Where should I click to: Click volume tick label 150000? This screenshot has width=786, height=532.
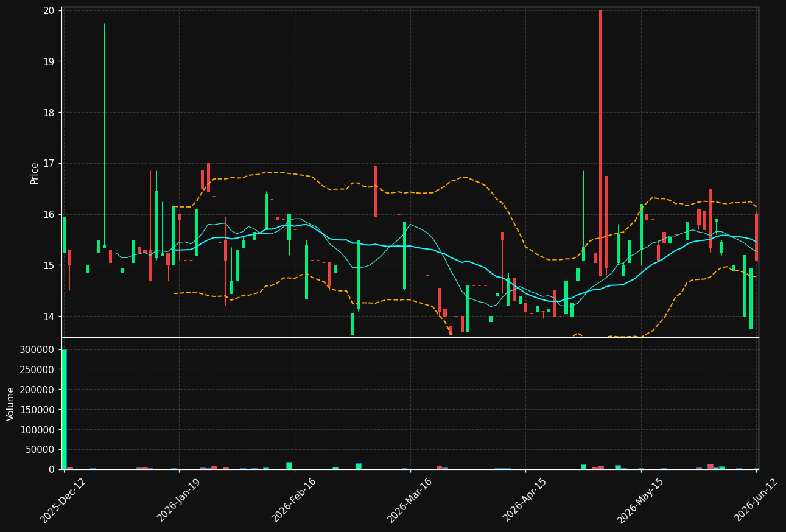(x=38, y=410)
